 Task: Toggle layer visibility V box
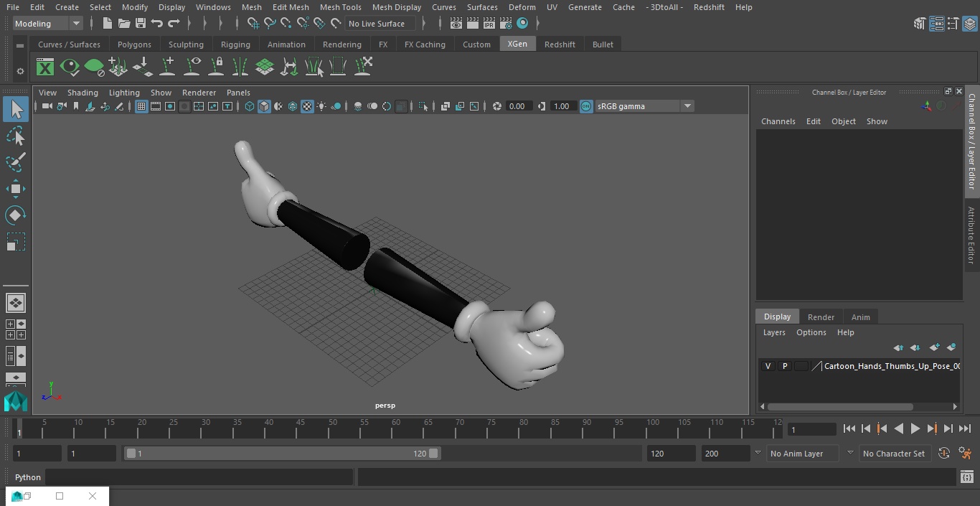coord(768,366)
